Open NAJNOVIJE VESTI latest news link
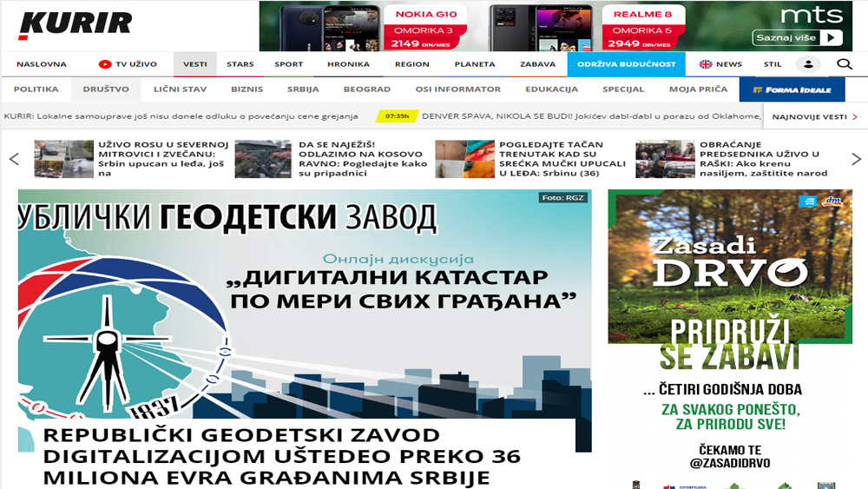Image resolution: width=868 pixels, height=489 pixels. click(814, 117)
